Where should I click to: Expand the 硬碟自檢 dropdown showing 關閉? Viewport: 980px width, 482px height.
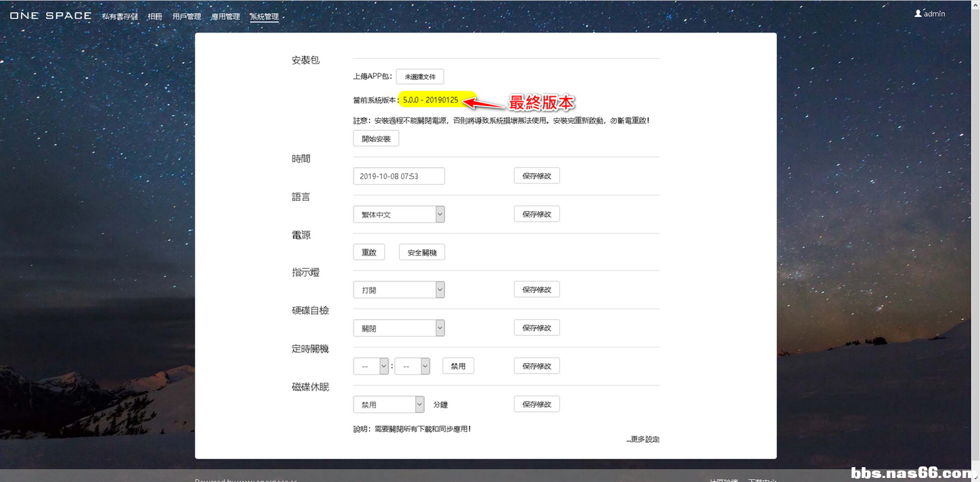pos(398,328)
